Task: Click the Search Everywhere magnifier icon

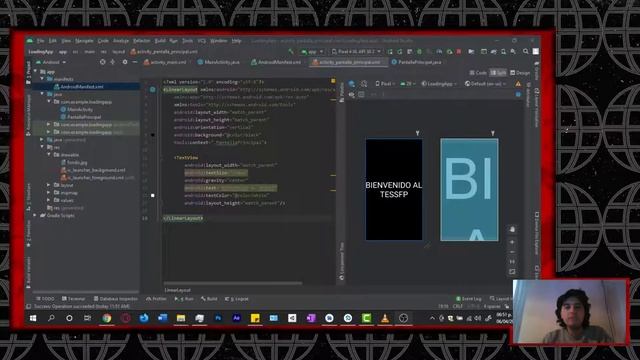Action: click(x=526, y=51)
